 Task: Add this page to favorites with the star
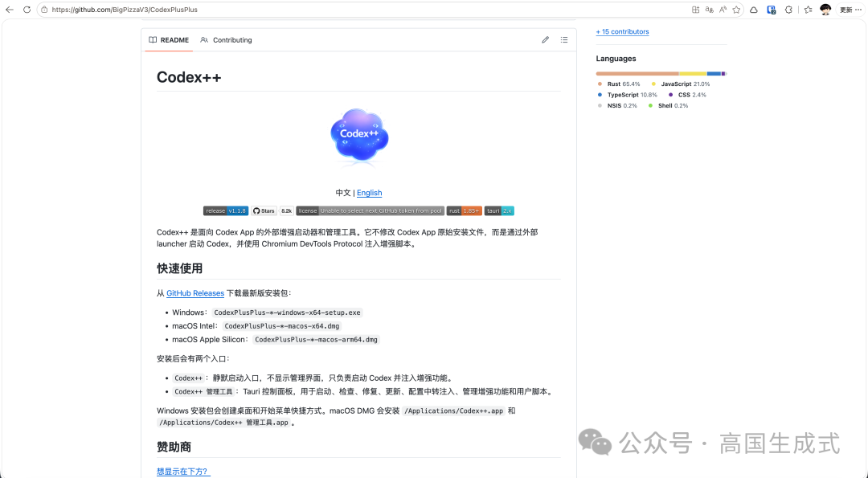736,10
